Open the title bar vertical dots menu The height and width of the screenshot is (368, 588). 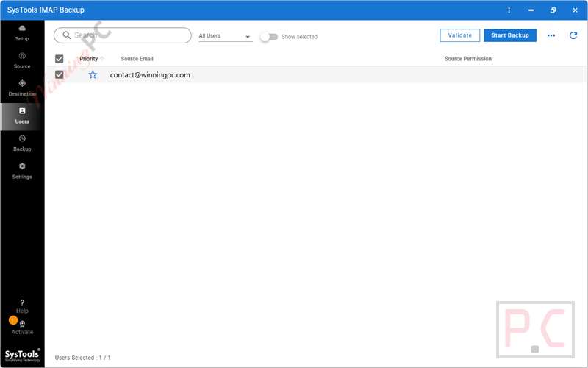click(x=509, y=10)
